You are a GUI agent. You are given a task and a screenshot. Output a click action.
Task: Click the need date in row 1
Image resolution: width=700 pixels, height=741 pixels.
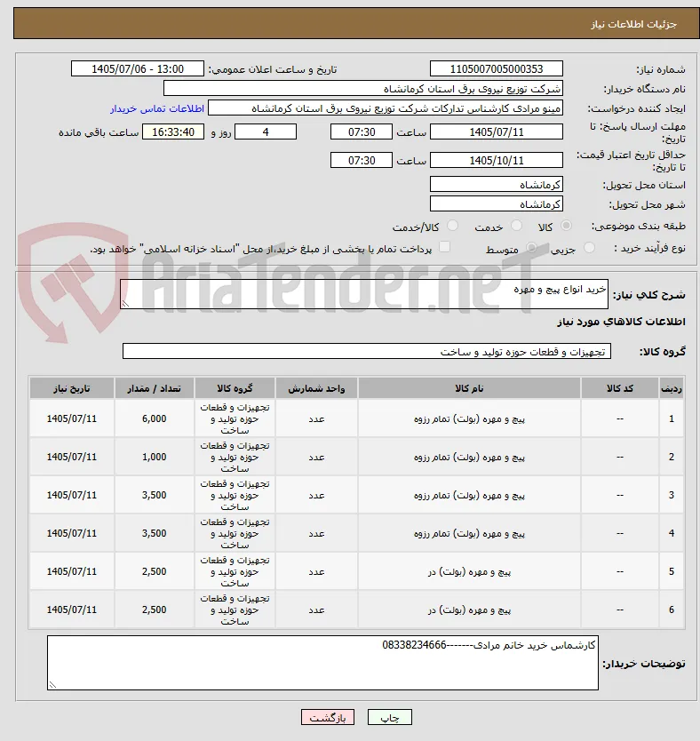(x=72, y=418)
